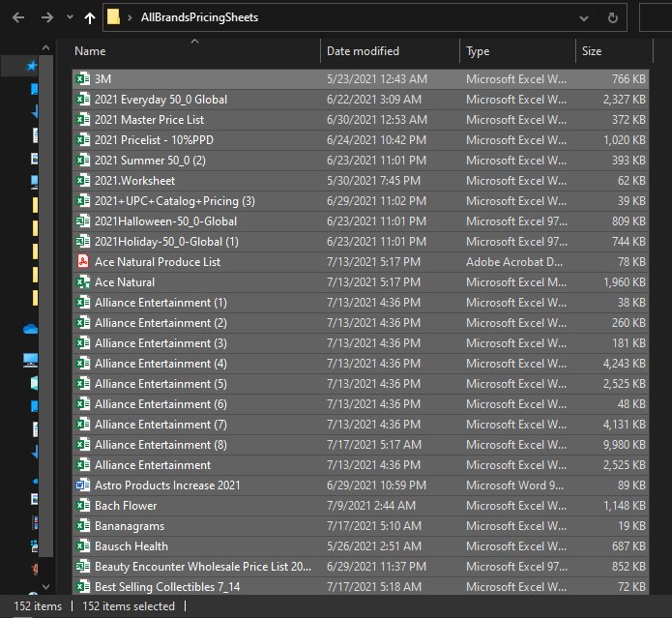Select file Alliance Entertainment (7)

[361, 425]
